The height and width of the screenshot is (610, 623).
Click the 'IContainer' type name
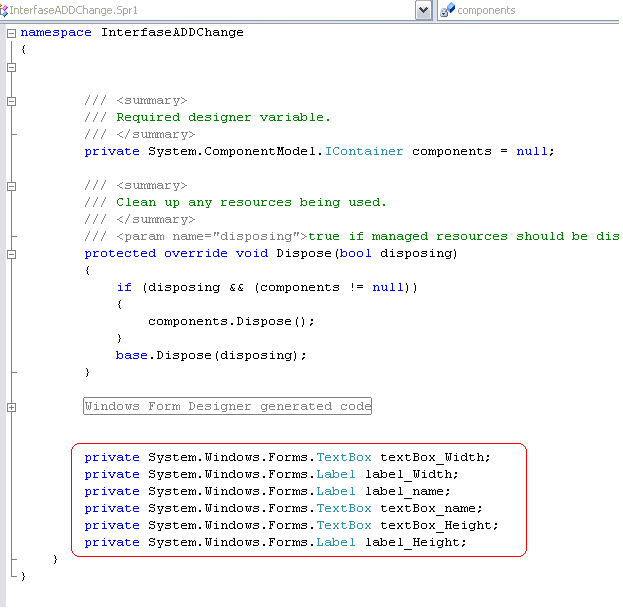point(364,151)
